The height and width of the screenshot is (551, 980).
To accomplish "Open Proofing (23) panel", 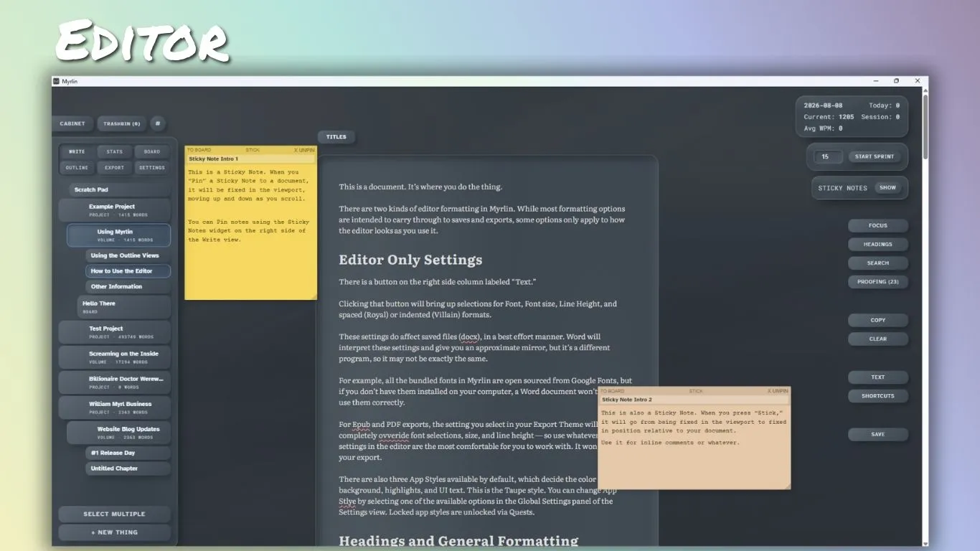I will pyautogui.click(x=878, y=282).
